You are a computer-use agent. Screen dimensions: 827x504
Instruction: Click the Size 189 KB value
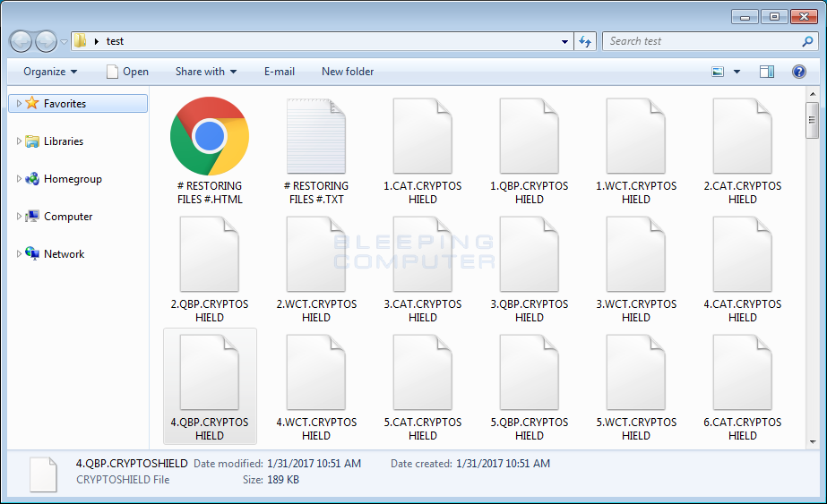[283, 480]
